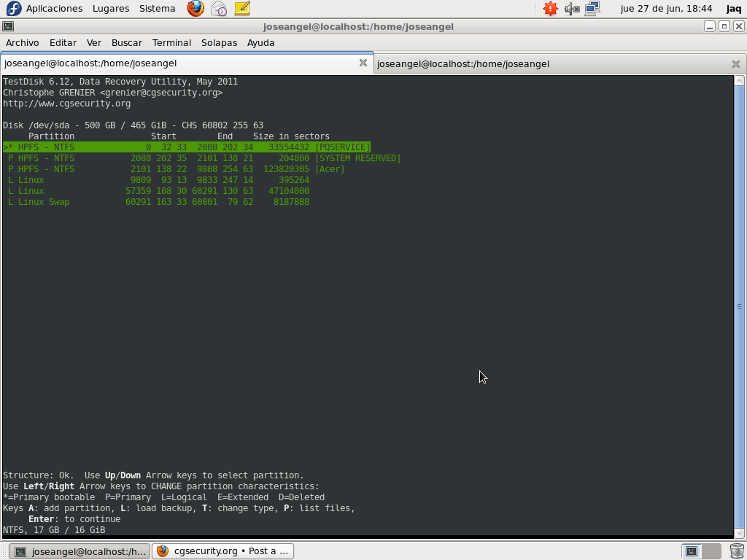
Task: Open the Archivo menu
Action: point(23,43)
